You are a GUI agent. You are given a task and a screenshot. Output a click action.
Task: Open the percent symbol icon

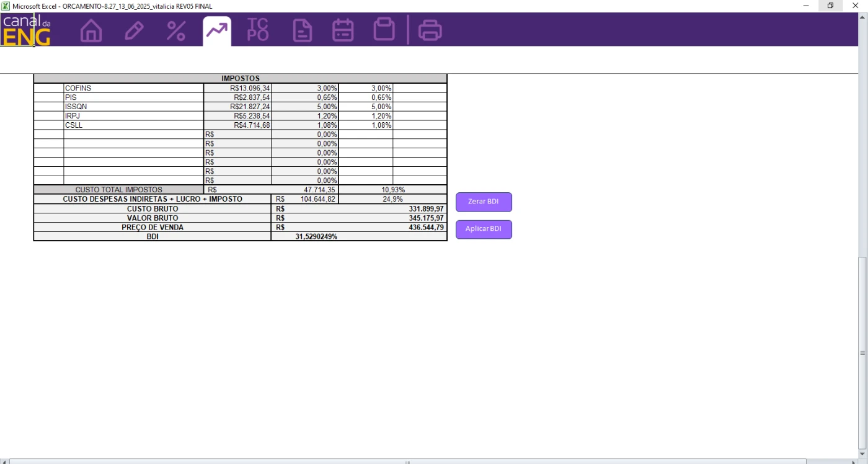click(176, 30)
